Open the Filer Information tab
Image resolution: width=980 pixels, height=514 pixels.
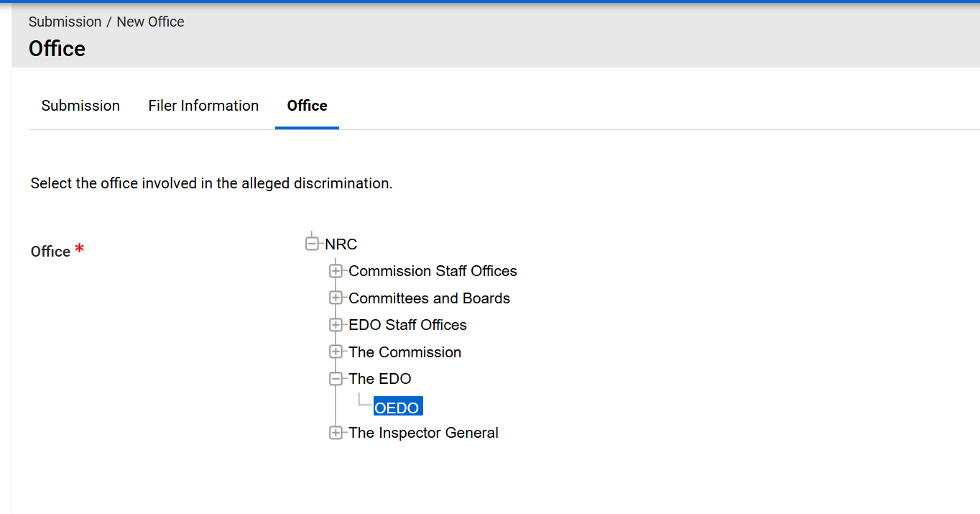point(203,106)
